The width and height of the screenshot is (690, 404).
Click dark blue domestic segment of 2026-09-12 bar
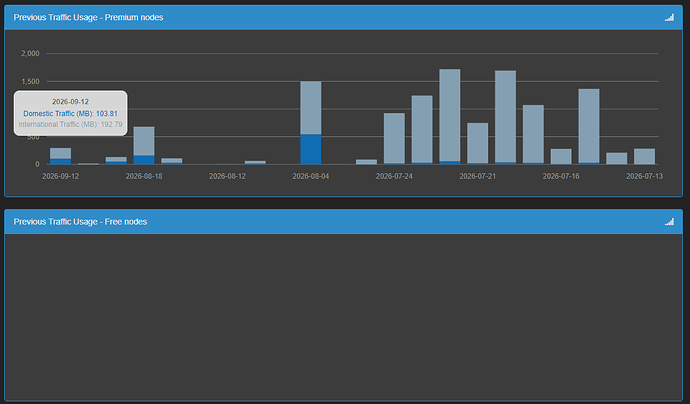pyautogui.click(x=60, y=161)
